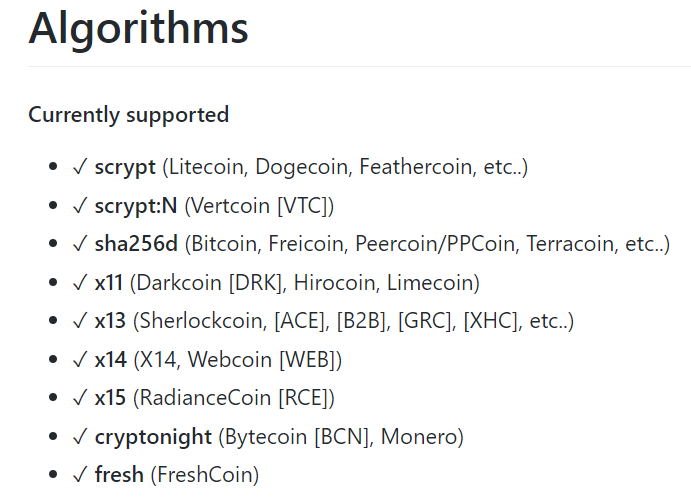Viewport: 691px width, 500px height.
Task: Click the "Currently supported" subheading
Action: click(128, 115)
